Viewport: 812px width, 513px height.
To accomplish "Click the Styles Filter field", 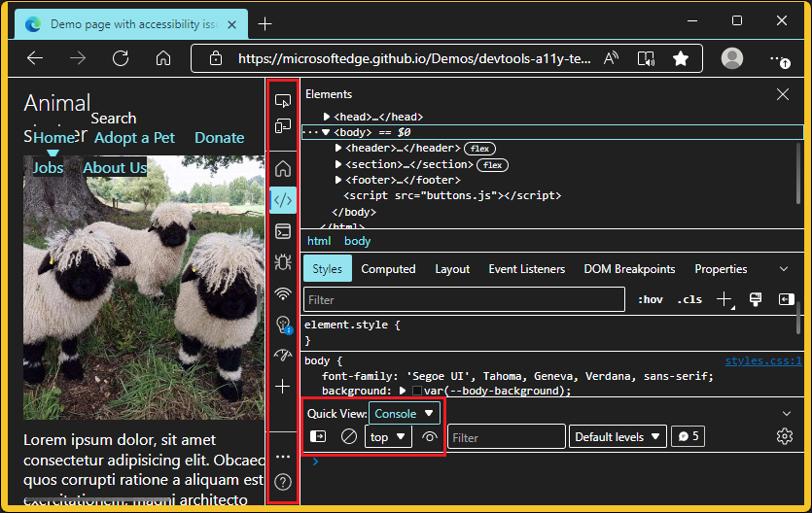I will coord(464,299).
